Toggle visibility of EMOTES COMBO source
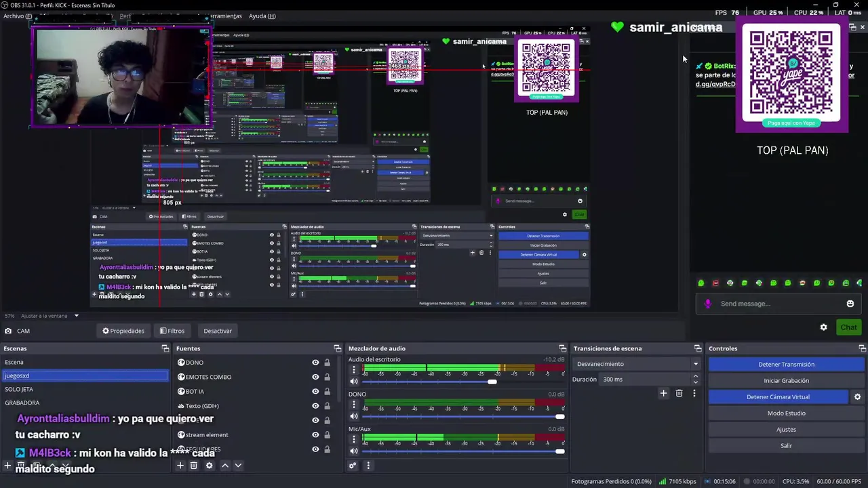Screen dimensions: 868x488 point(315,377)
